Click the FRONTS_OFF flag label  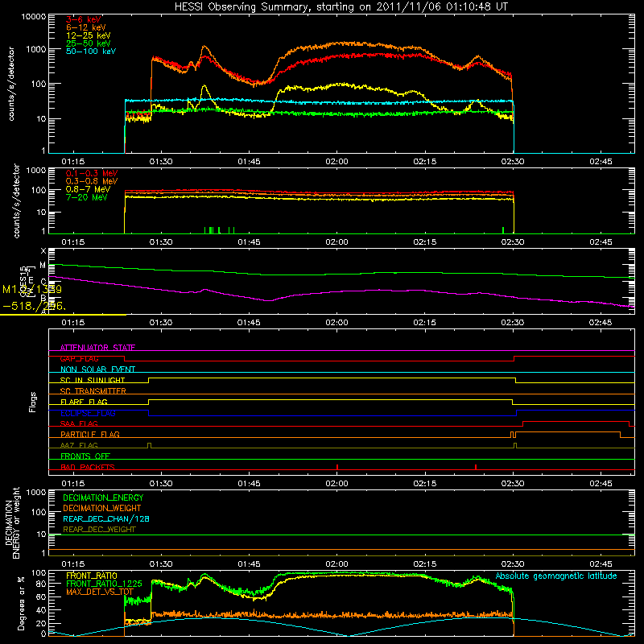tap(85, 456)
